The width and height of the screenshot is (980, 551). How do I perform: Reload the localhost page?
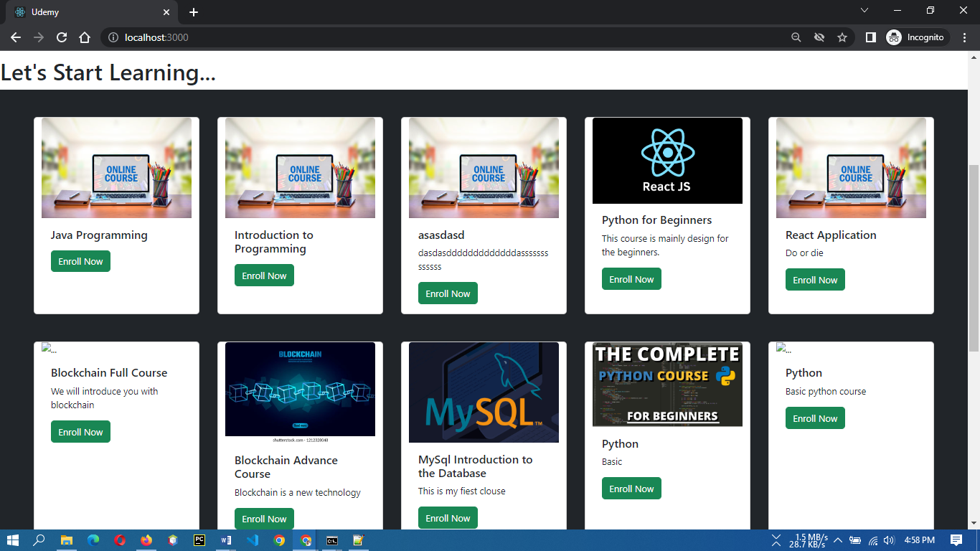coord(61,37)
